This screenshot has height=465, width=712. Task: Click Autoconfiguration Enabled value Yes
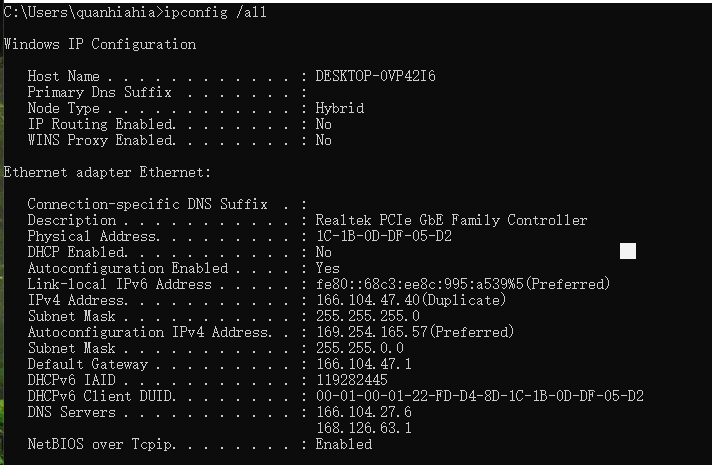[x=327, y=268]
